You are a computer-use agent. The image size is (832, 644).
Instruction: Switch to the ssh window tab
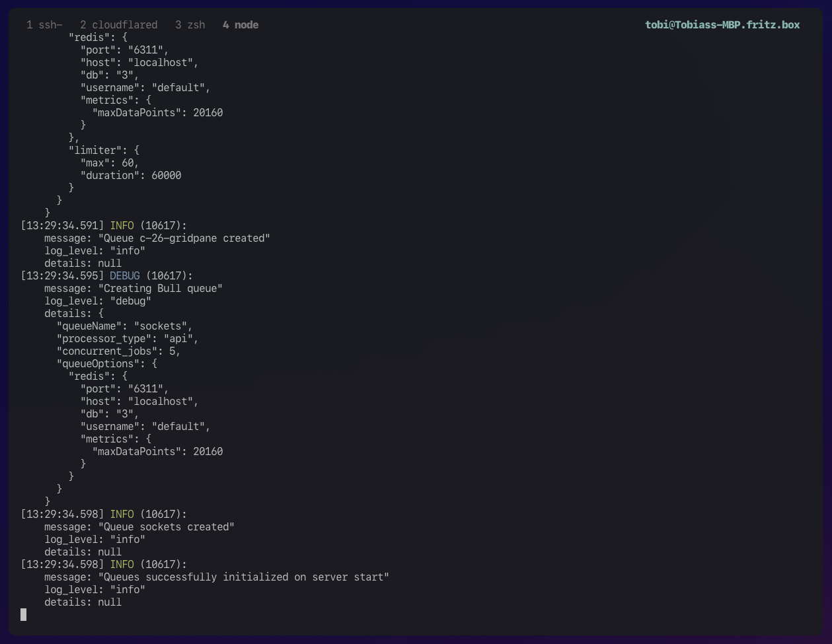(x=44, y=24)
